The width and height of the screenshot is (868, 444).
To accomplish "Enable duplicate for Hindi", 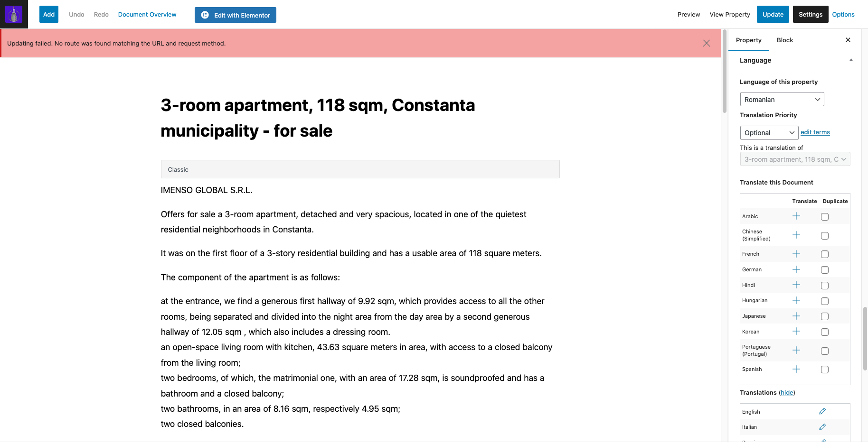I will (x=825, y=286).
